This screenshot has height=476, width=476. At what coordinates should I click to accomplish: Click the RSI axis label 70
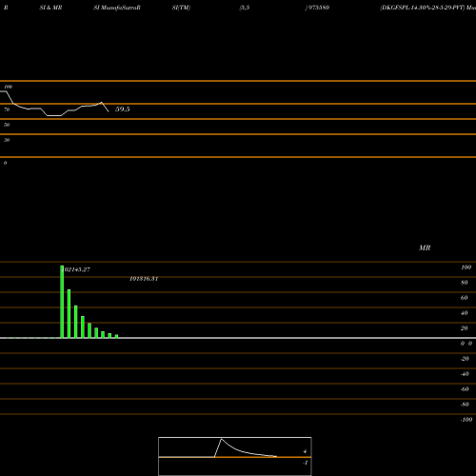pyautogui.click(x=7, y=109)
